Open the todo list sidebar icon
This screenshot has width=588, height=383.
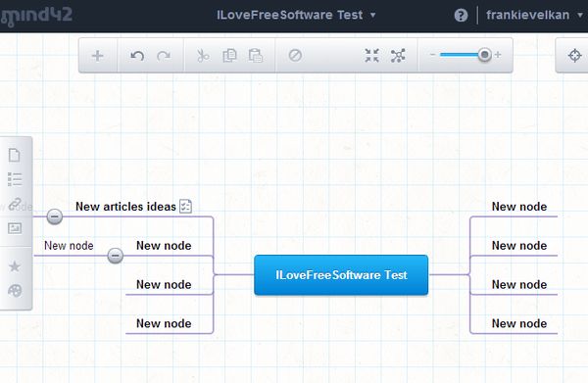pyautogui.click(x=15, y=179)
